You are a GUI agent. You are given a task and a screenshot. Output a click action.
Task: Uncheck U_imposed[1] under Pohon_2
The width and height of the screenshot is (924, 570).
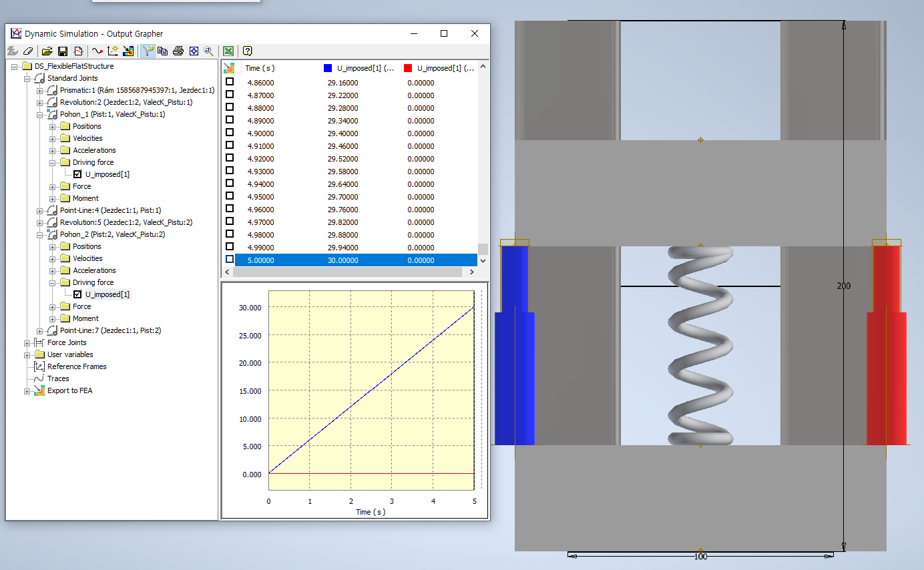pos(77,294)
